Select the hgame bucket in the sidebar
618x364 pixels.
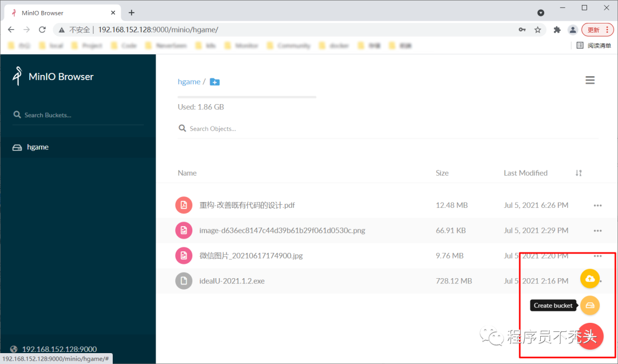[x=78, y=147]
